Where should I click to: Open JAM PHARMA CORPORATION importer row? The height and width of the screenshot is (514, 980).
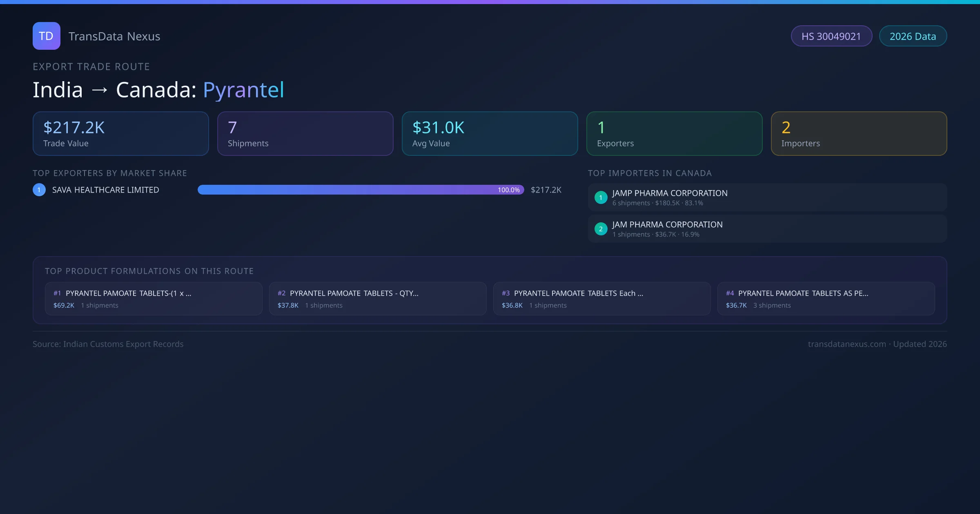[767, 229]
